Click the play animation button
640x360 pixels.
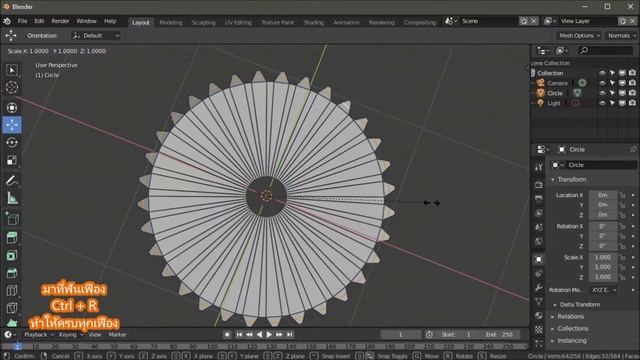(269, 334)
